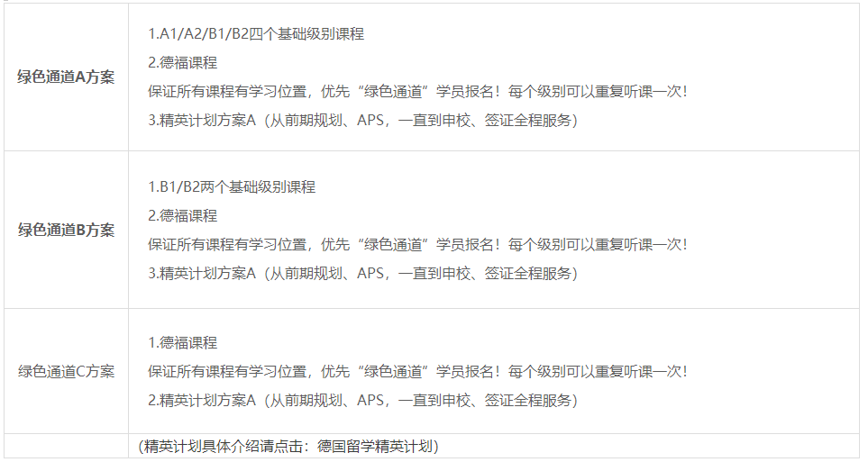This screenshot has width=868, height=462.
Task: Click the A1/A2/B1/B2四个基础级别课程 line
Action: 256,34
